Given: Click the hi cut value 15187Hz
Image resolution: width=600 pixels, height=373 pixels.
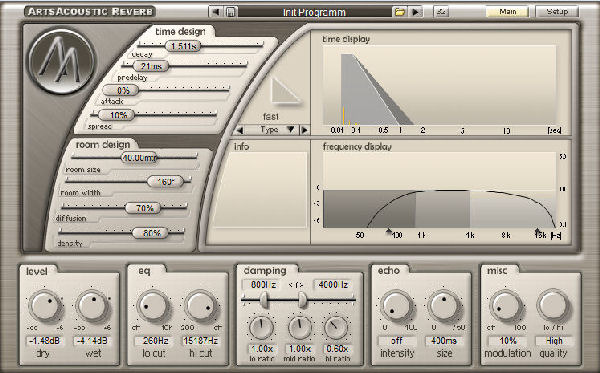Looking at the screenshot, I should 201,340.
